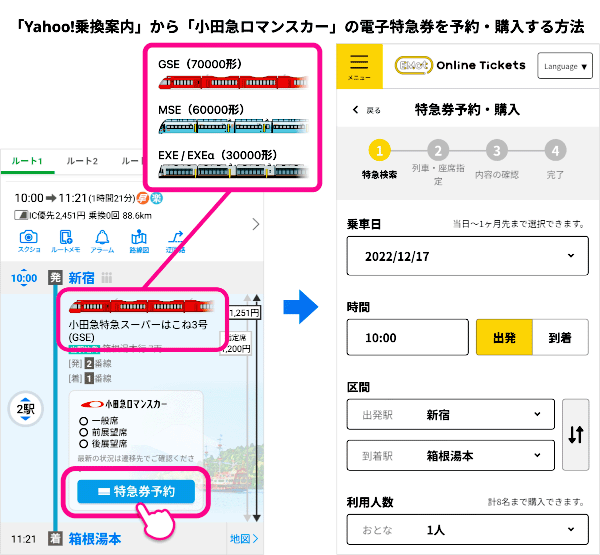
Task: Click the EXE / EXEα (30000形) train image
Action: click(x=233, y=171)
